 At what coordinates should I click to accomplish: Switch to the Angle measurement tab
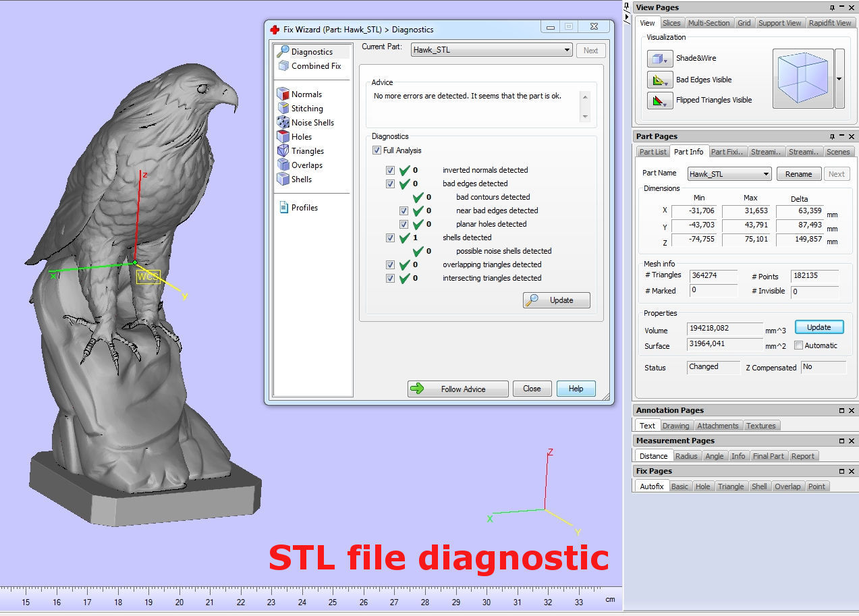tap(715, 456)
